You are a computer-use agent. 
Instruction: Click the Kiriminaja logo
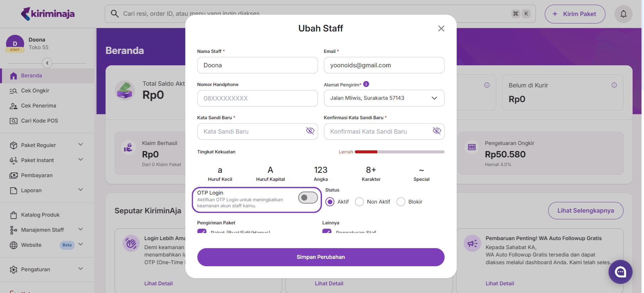tap(48, 14)
